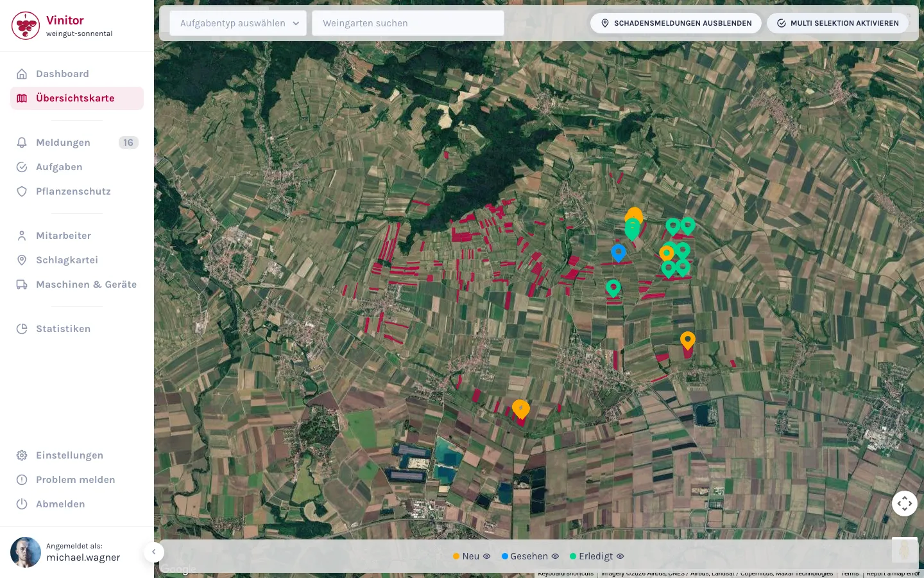The height and width of the screenshot is (578, 924).
Task: Click the Pflanzenschutz shield icon
Action: point(22,191)
